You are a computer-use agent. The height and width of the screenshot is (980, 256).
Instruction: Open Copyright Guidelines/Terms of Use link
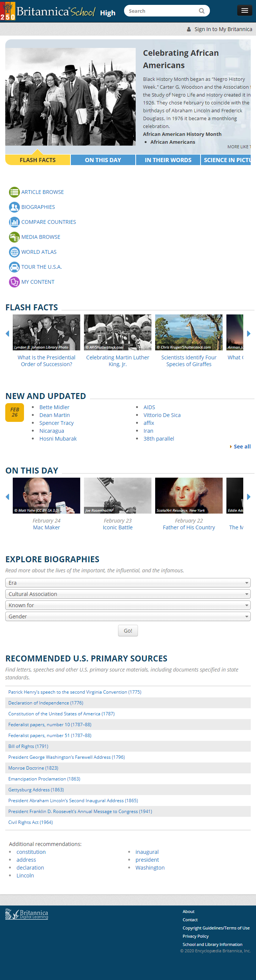pos(216,928)
